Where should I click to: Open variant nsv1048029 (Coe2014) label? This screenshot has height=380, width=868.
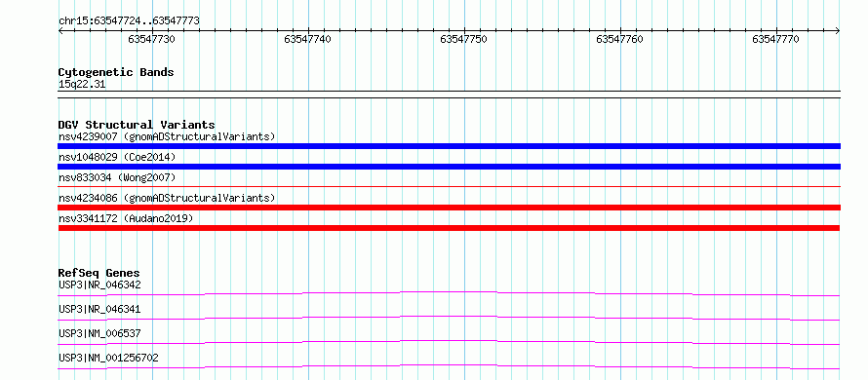[x=117, y=157]
